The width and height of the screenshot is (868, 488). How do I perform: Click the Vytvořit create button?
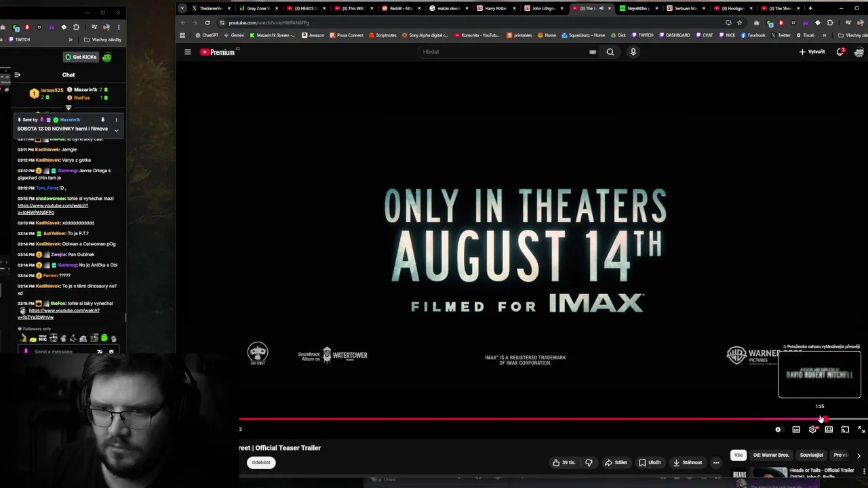[x=812, y=52]
